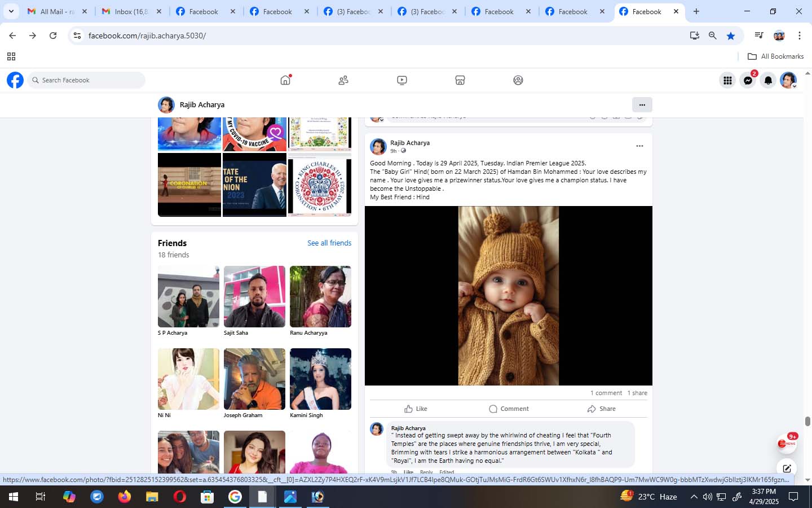Open zoom magnifier icon in address bar
The height and width of the screenshot is (508, 812).
pyautogui.click(x=713, y=36)
